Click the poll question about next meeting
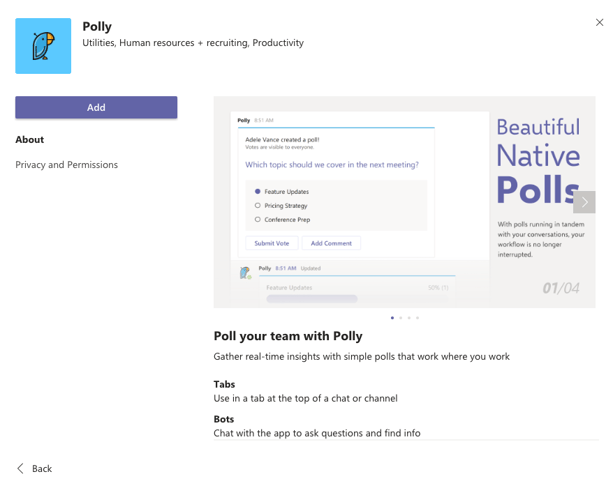The width and height of the screenshot is (613, 488). tap(332, 165)
